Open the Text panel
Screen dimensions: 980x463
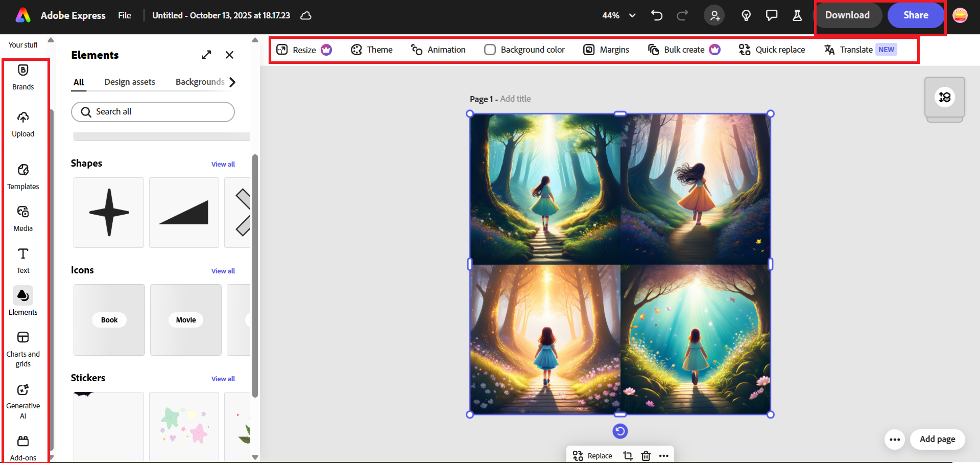pyautogui.click(x=23, y=259)
